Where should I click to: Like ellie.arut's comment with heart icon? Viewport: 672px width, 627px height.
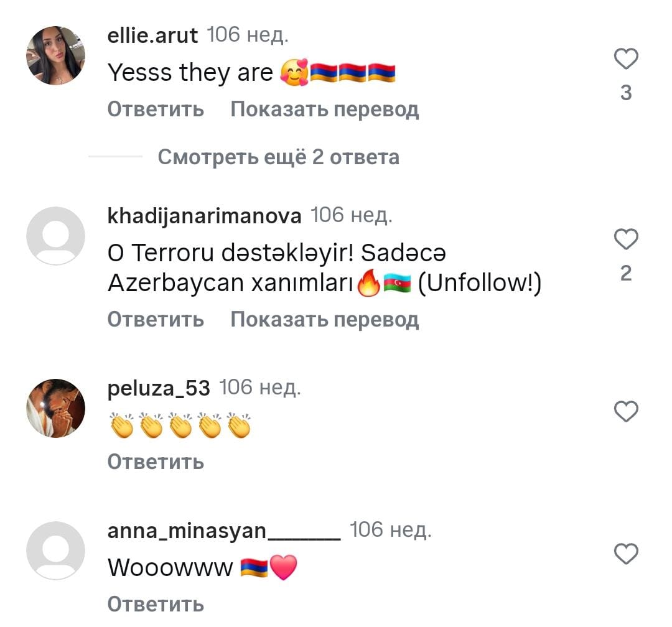(x=626, y=58)
